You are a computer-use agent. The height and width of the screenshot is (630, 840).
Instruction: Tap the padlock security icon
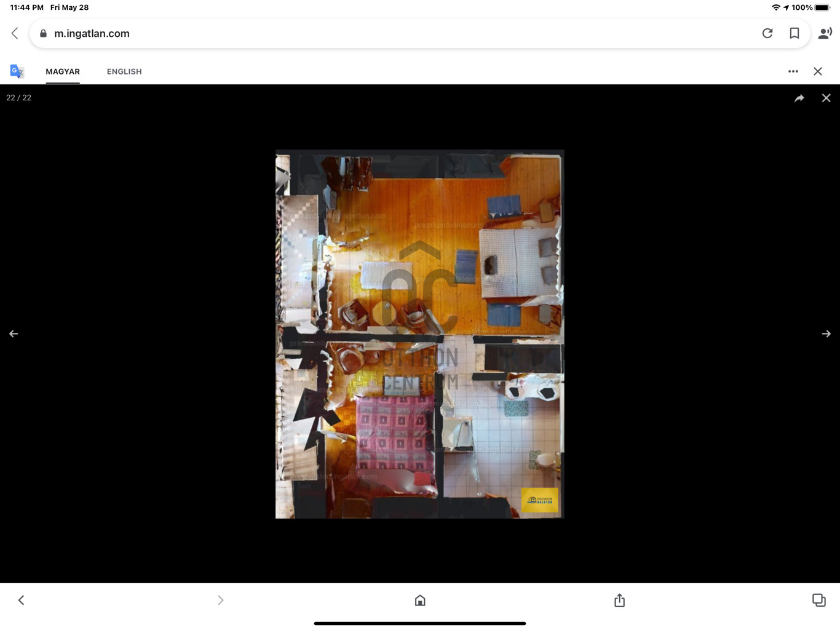pos(43,33)
